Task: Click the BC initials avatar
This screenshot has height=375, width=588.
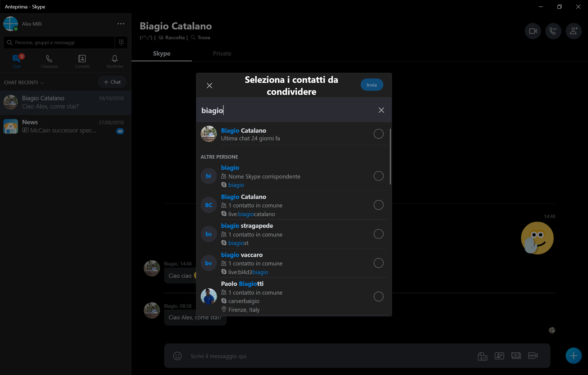Action: click(209, 205)
